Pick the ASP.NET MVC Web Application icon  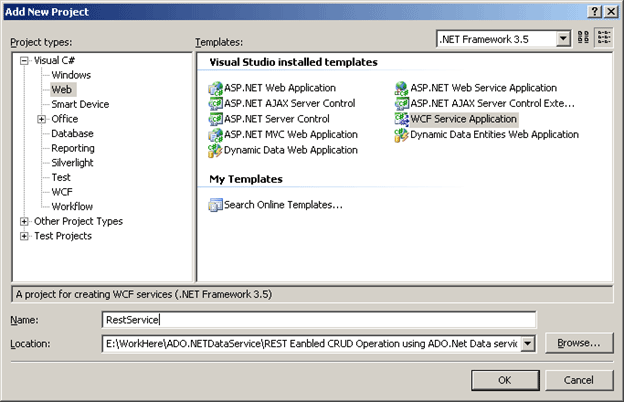point(215,134)
